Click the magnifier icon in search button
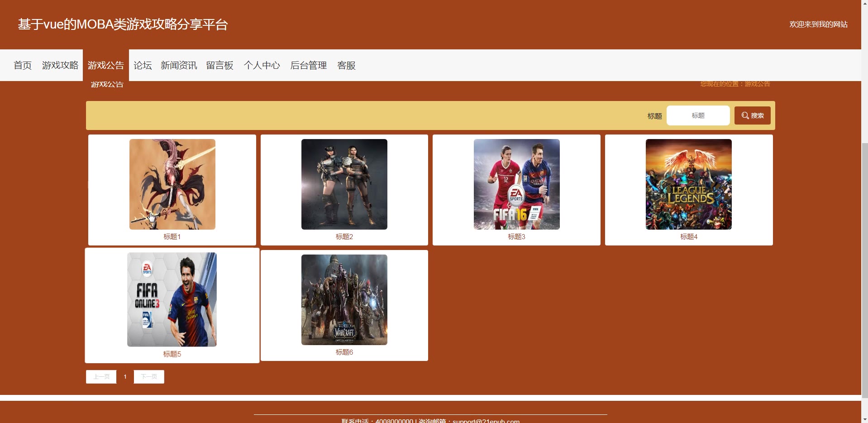 click(745, 115)
